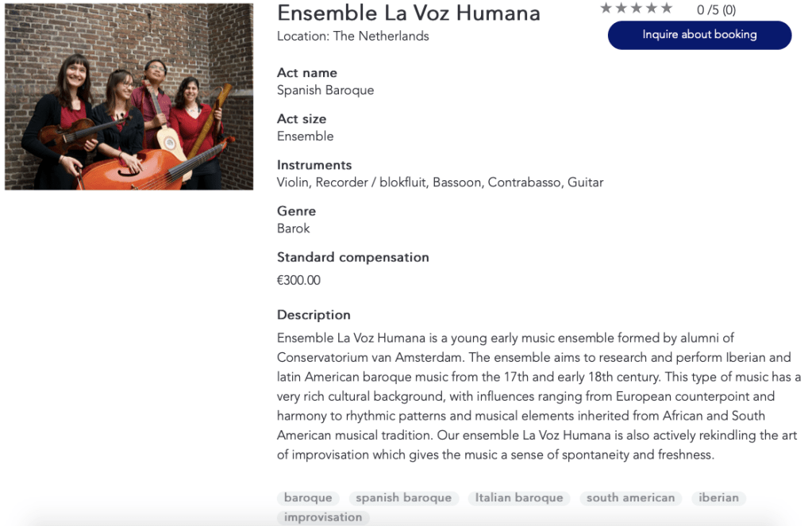Select the third rating star

(637, 9)
